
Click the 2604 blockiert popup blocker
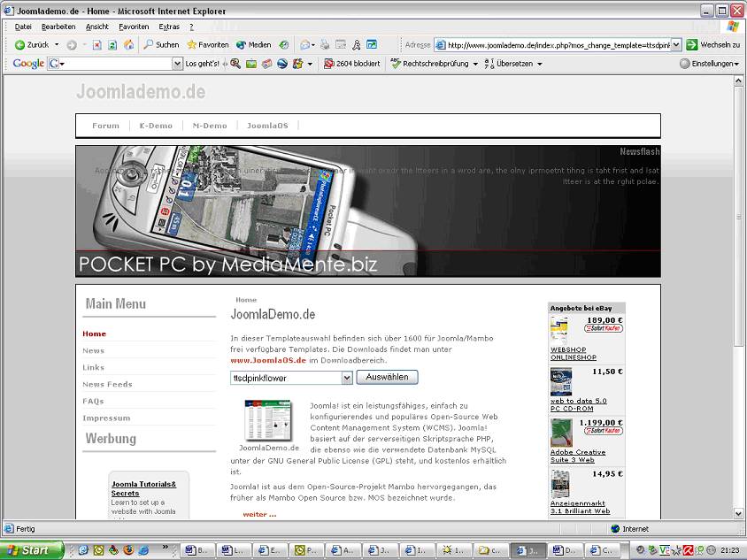[x=352, y=64]
